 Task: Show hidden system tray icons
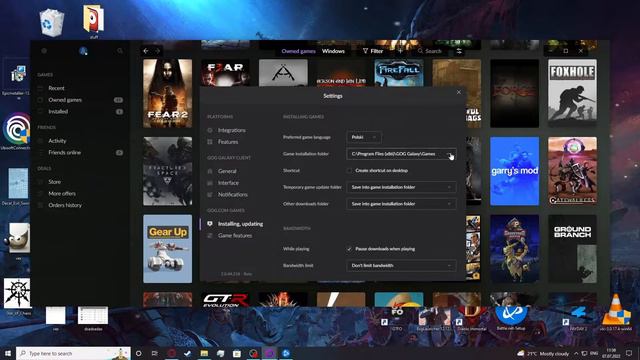[576, 353]
